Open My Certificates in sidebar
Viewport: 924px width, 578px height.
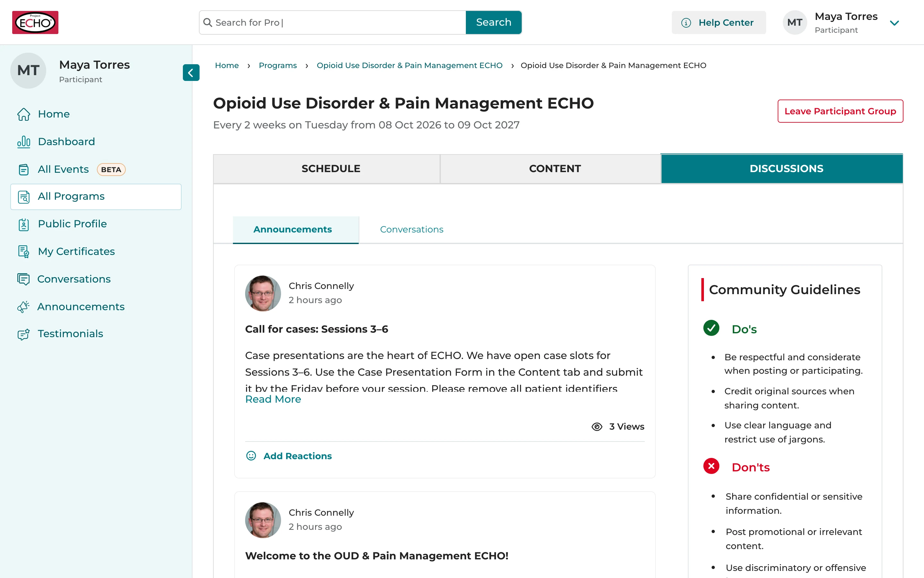(x=76, y=251)
